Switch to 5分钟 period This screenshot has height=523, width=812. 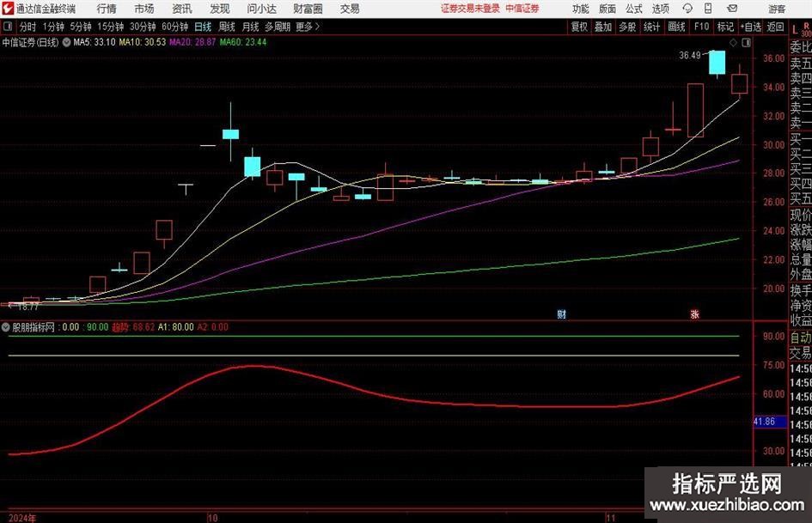point(81,27)
